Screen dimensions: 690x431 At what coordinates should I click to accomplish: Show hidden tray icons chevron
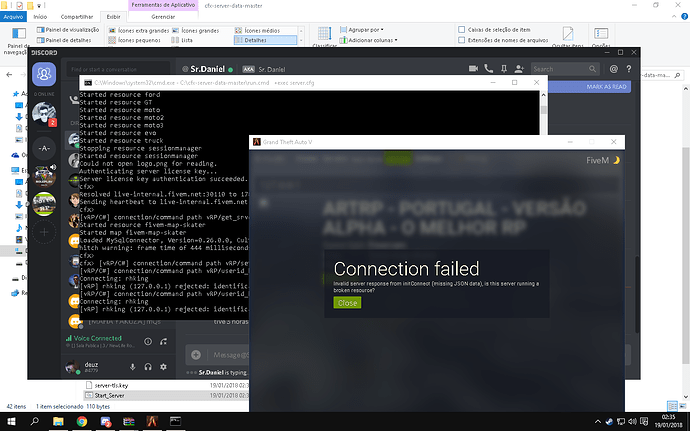[x=598, y=421]
